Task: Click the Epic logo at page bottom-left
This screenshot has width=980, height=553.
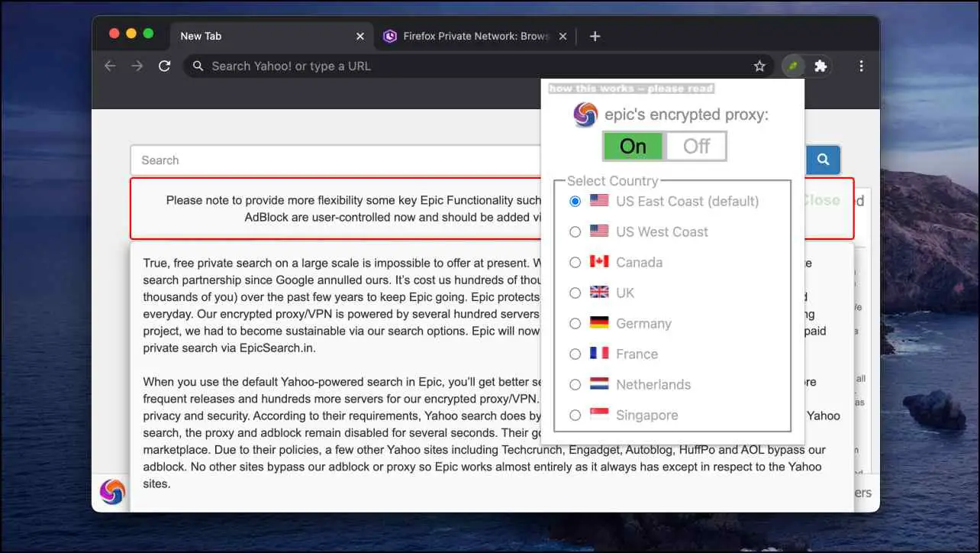Action: (112, 492)
